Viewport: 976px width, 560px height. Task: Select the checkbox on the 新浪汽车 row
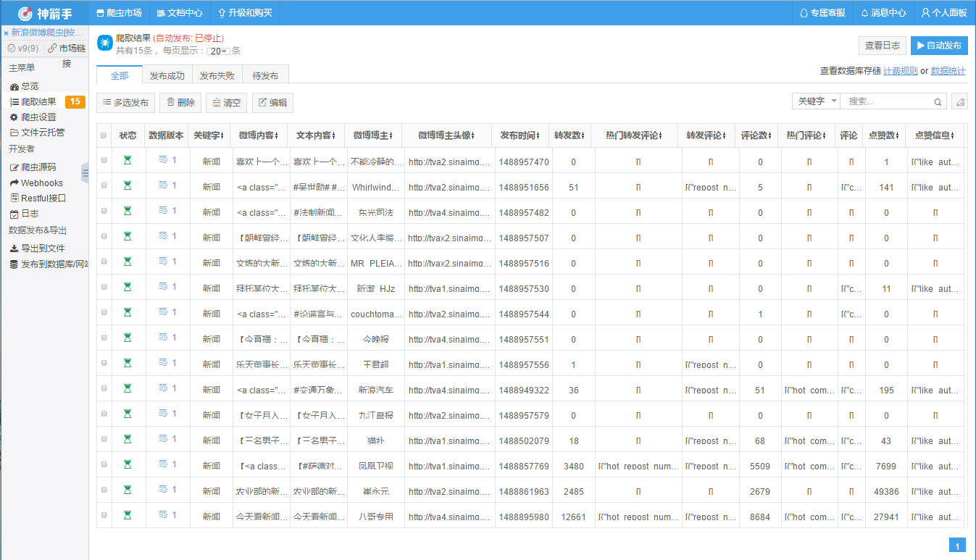tap(104, 389)
